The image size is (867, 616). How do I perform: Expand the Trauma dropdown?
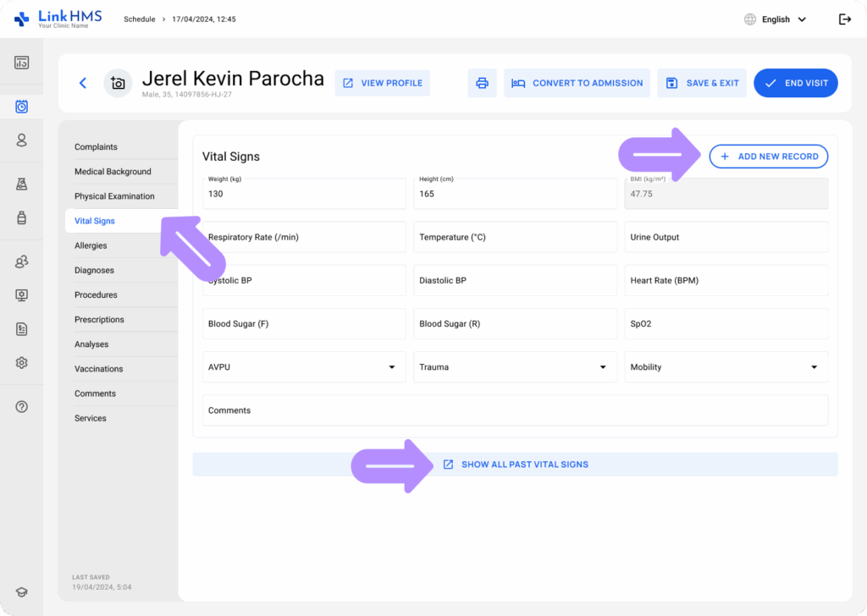click(515, 367)
